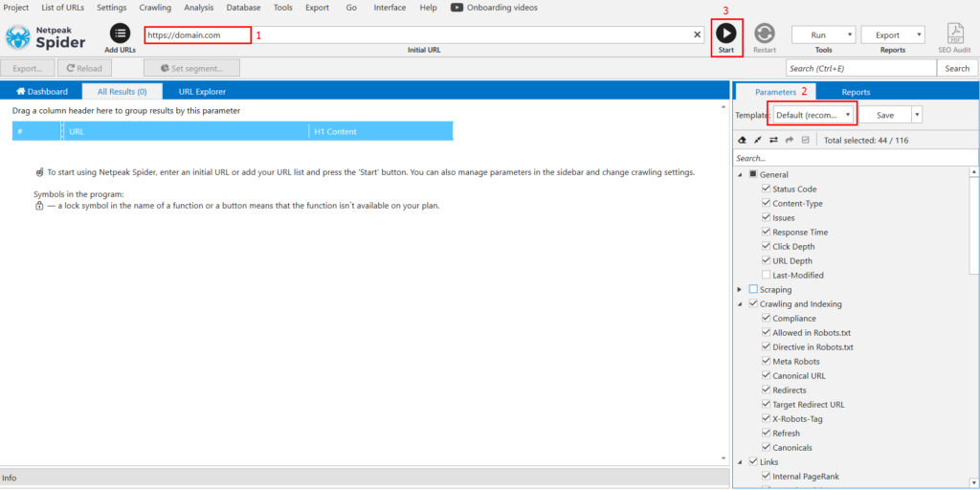Select the All Results (0) tab

click(x=122, y=91)
